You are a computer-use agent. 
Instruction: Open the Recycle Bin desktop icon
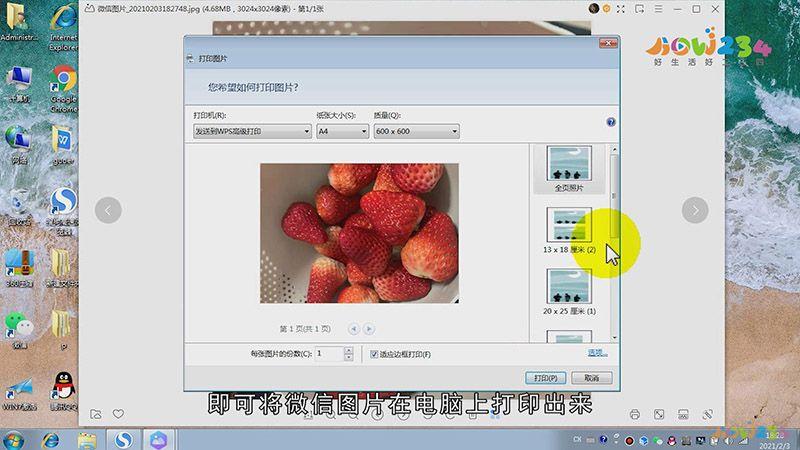click(19, 208)
